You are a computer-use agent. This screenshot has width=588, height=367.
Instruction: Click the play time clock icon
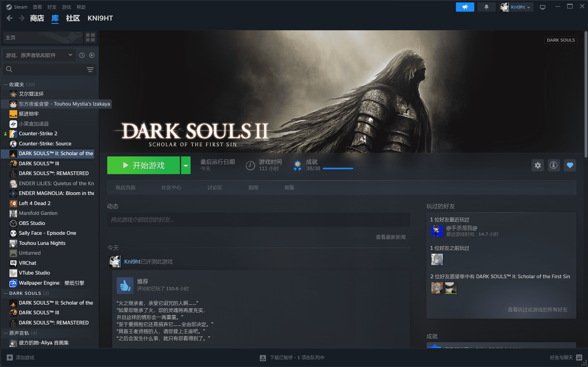[250, 166]
